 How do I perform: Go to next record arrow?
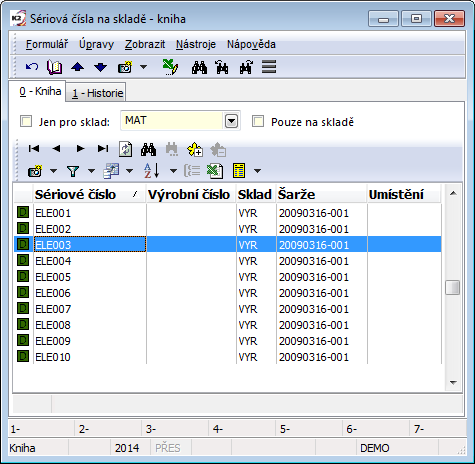pyautogui.click(x=80, y=148)
